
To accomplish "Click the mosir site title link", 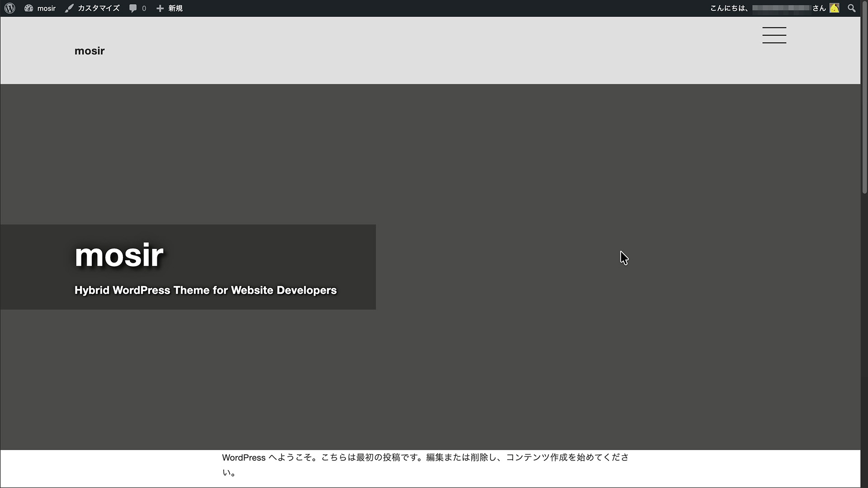I will point(89,50).
